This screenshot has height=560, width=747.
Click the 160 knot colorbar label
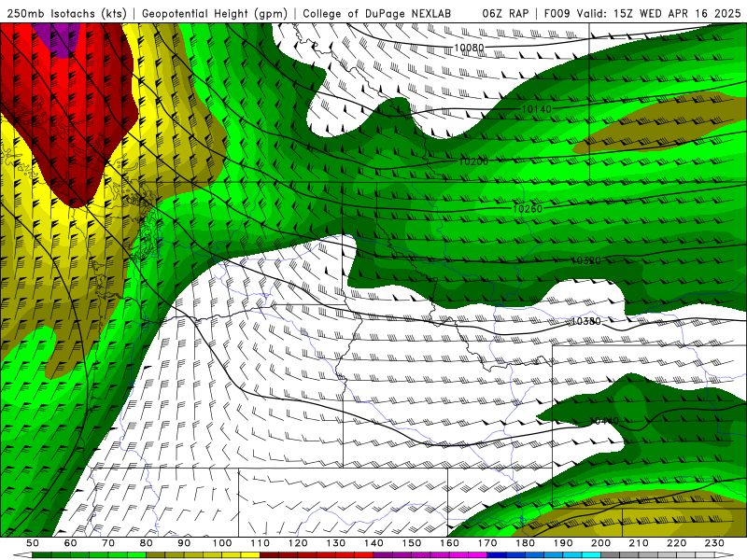[449, 543]
